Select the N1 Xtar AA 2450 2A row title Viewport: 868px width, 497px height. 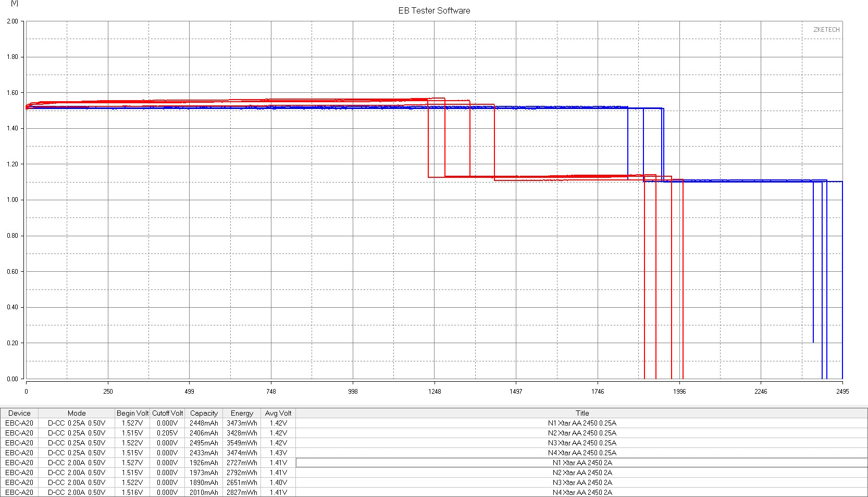(582, 463)
